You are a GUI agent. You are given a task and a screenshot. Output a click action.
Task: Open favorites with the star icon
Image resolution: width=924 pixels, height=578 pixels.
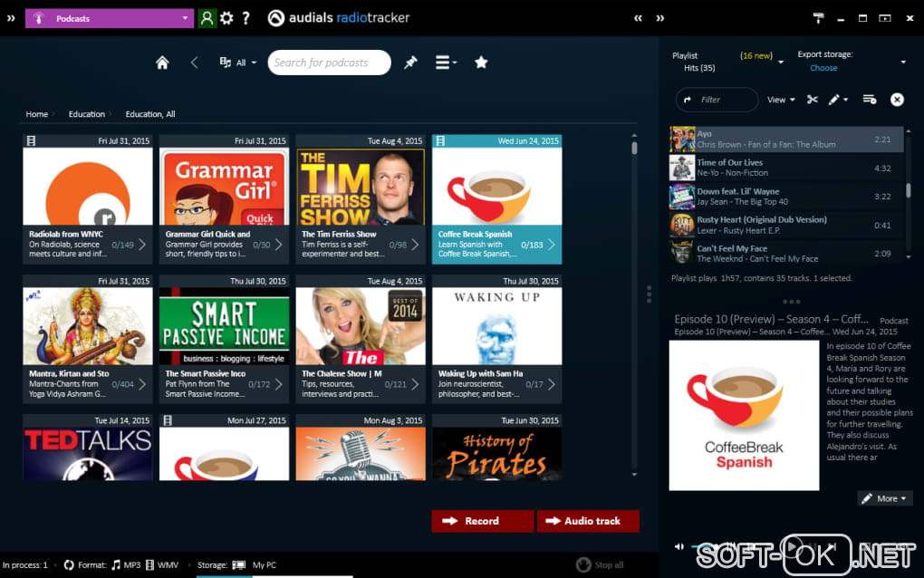481,62
